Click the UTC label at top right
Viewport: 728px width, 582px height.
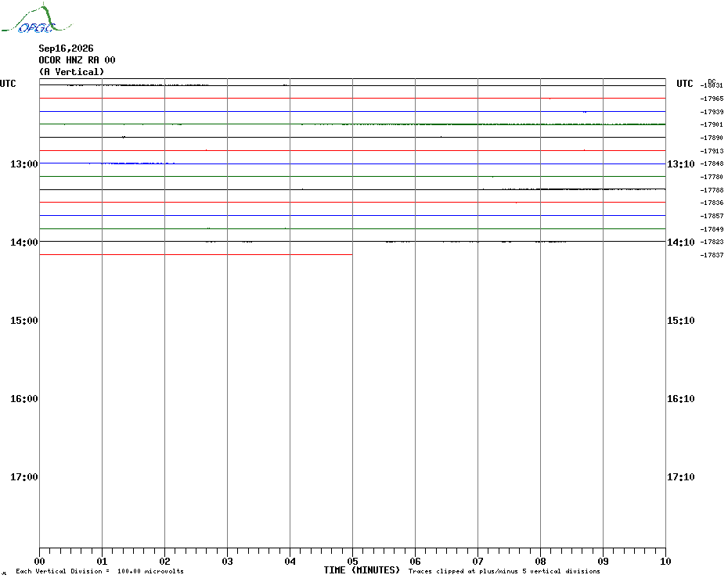(x=684, y=84)
